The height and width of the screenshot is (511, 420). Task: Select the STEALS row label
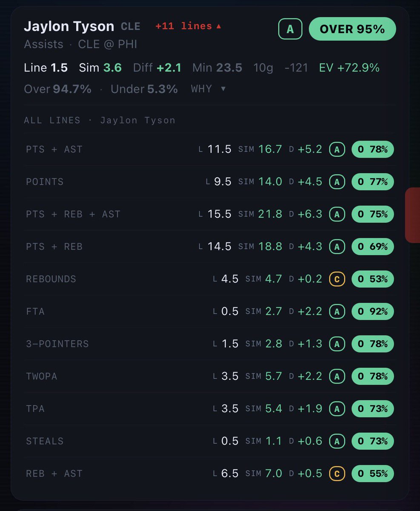point(45,441)
